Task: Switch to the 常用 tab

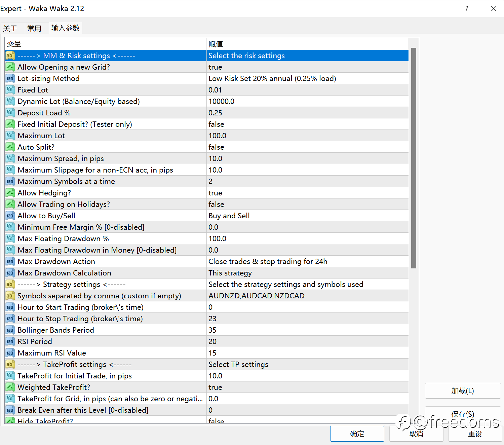Action: tap(34, 28)
